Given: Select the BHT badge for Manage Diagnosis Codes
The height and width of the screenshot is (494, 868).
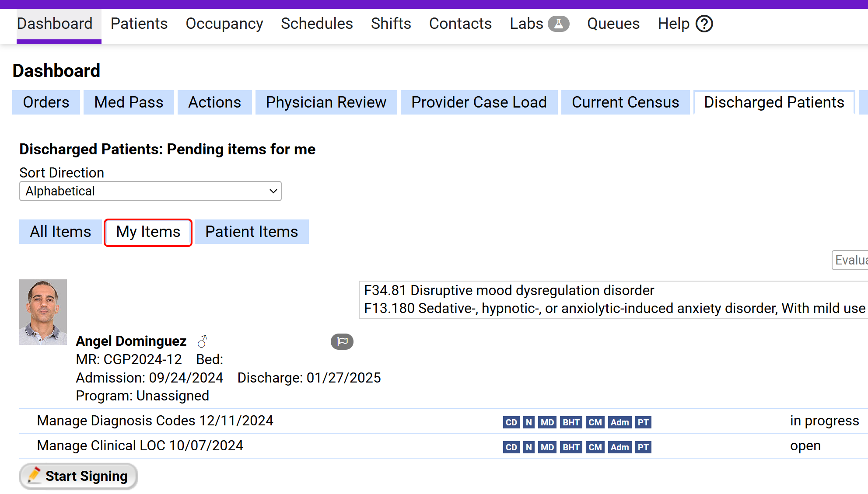Looking at the screenshot, I should coord(571,422).
